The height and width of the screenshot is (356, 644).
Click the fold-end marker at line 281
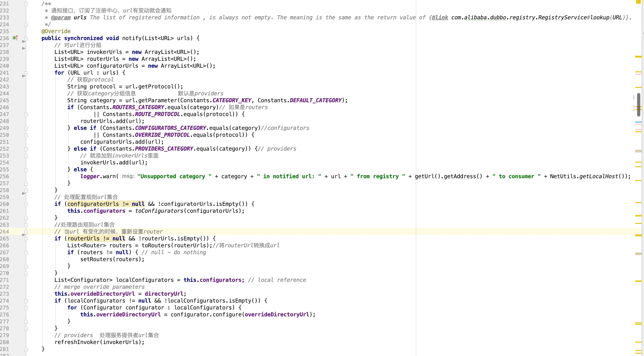(26, 349)
